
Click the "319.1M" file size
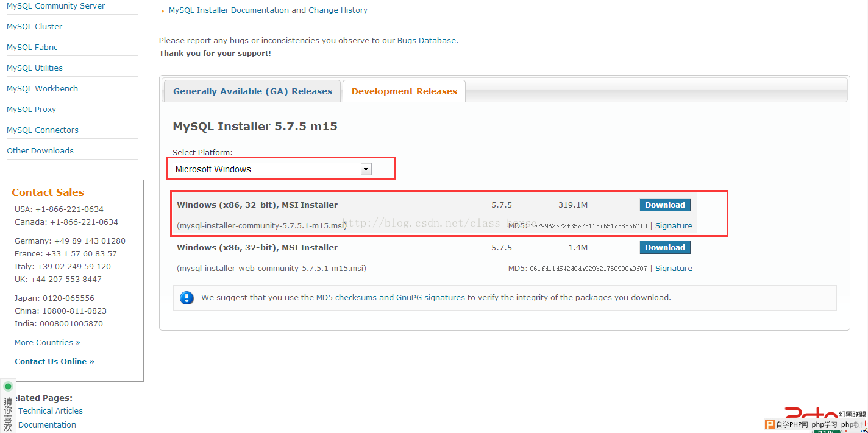[x=573, y=205]
